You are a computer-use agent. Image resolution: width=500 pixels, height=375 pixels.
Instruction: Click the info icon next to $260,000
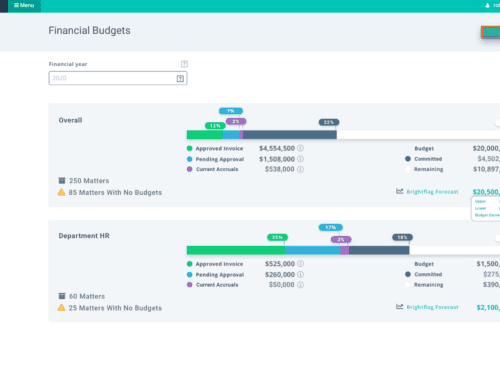[x=300, y=274]
